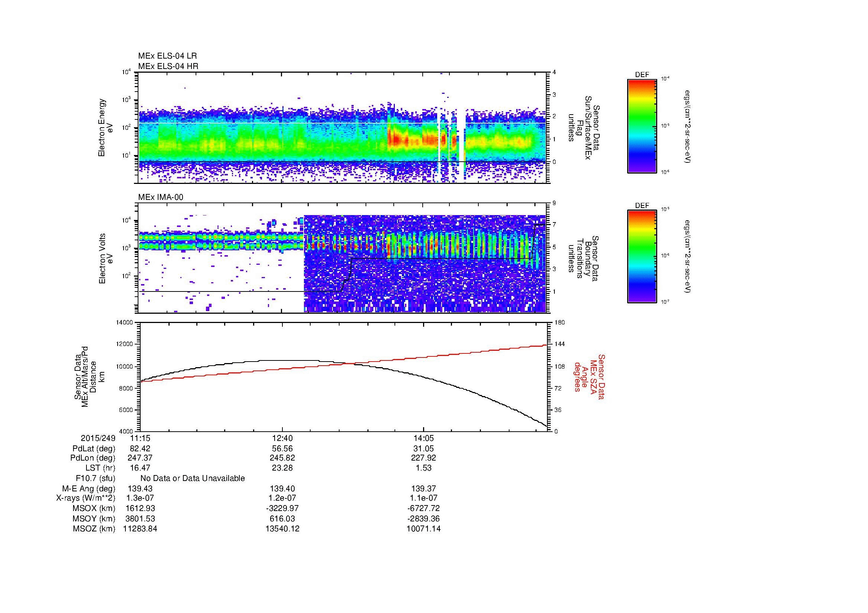Click the 'MSOX (km)' row label
The width and height of the screenshot is (868, 613).
[x=94, y=509]
